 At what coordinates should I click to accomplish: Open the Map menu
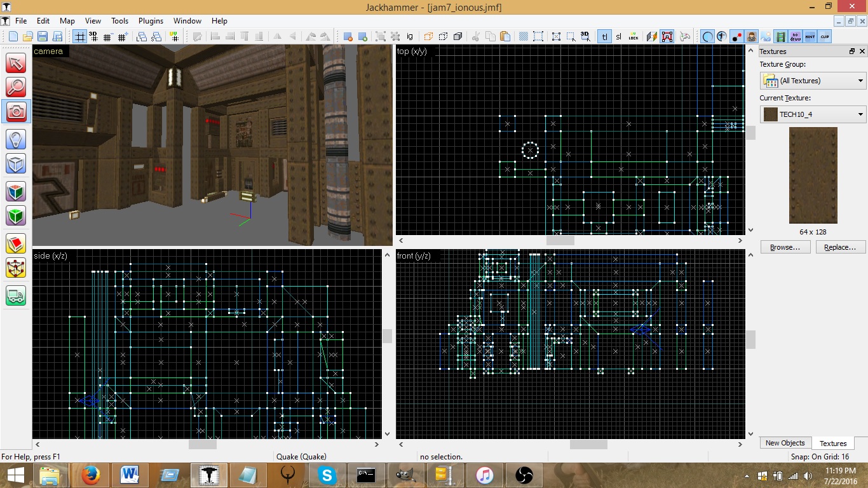coord(67,21)
